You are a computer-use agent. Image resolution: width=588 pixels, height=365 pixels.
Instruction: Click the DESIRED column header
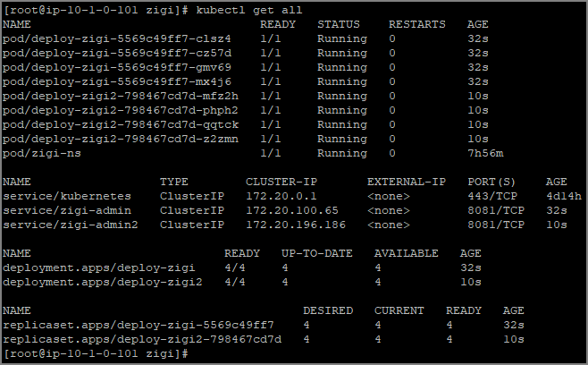(328, 310)
